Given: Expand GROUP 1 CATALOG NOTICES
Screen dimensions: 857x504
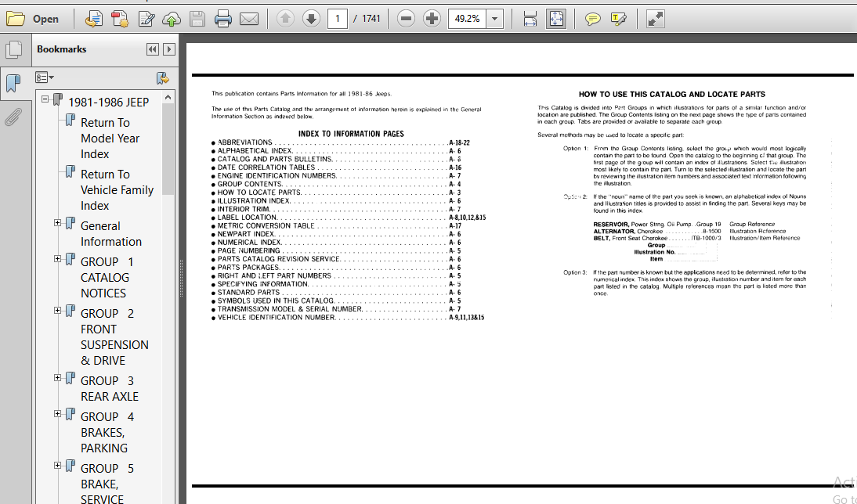Looking at the screenshot, I should click(x=57, y=258).
